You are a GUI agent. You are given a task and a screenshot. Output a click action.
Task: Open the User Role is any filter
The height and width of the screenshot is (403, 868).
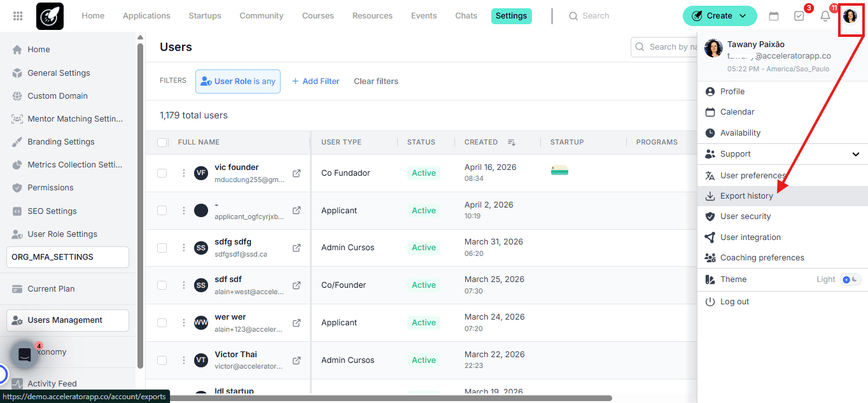(238, 81)
